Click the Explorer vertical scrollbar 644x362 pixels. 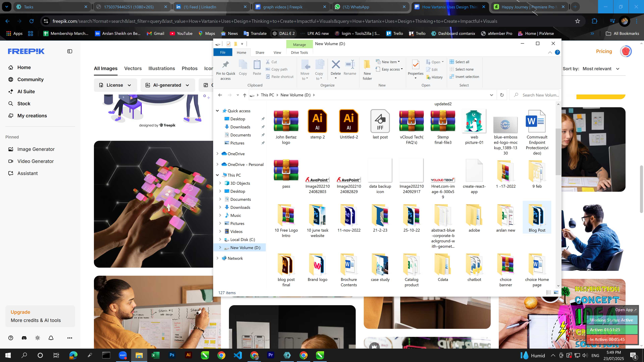coord(558,152)
